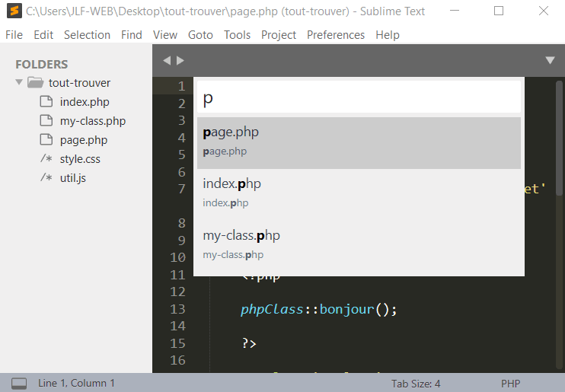
Task: Open the Find menu
Action: coord(132,35)
